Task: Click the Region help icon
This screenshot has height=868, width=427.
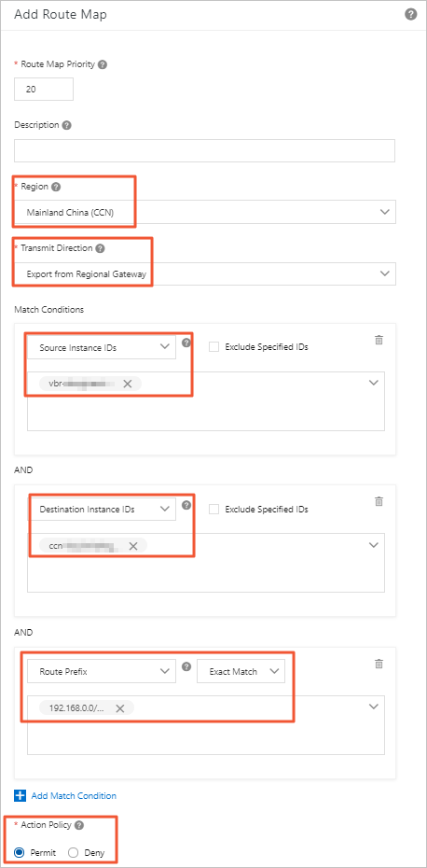Action: pyautogui.click(x=56, y=187)
